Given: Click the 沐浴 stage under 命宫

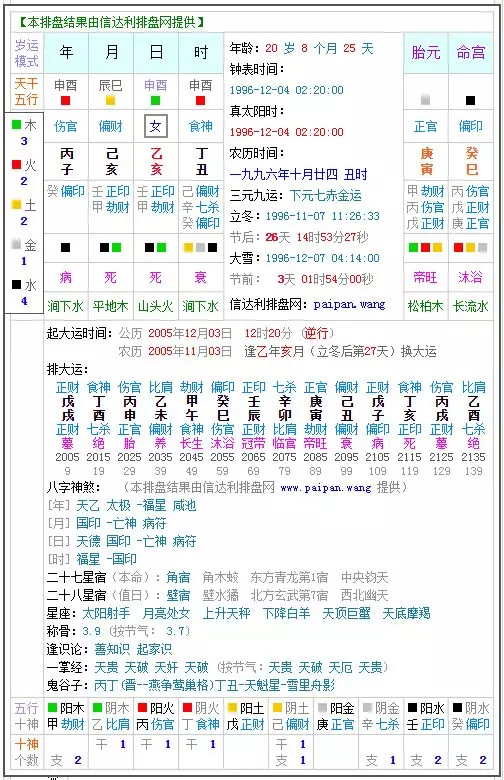Looking at the screenshot, I should point(471,277).
